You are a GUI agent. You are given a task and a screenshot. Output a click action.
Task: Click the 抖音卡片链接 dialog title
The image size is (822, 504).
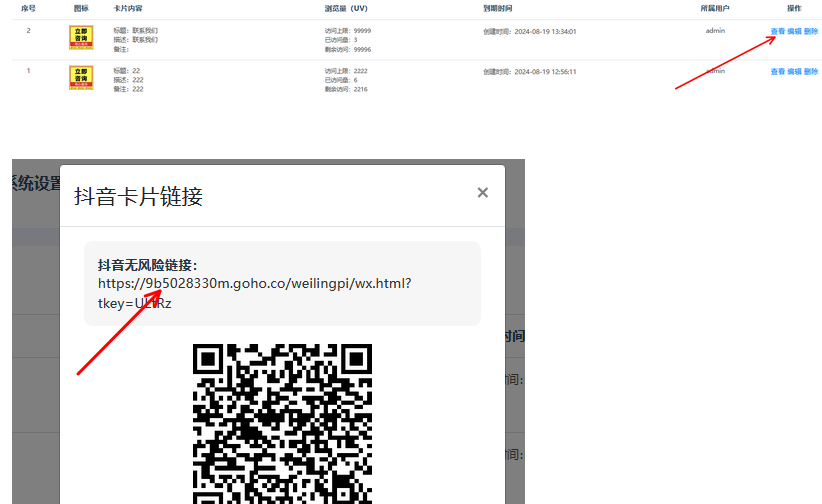click(138, 197)
